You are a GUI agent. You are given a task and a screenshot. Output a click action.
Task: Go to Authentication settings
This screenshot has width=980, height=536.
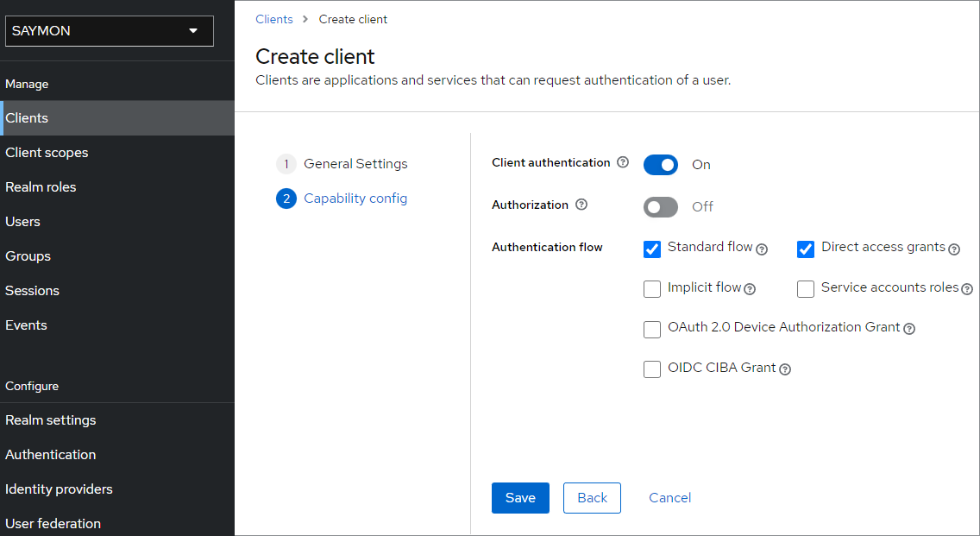tap(116, 455)
